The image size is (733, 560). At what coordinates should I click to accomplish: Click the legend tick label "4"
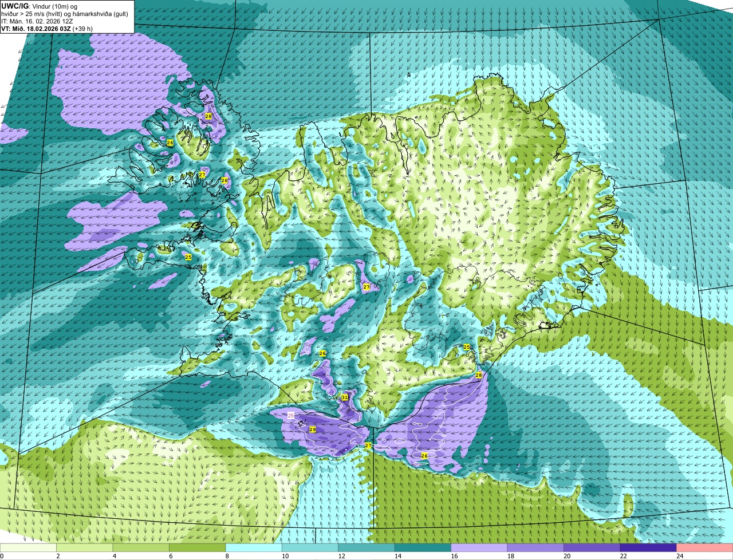point(113,555)
